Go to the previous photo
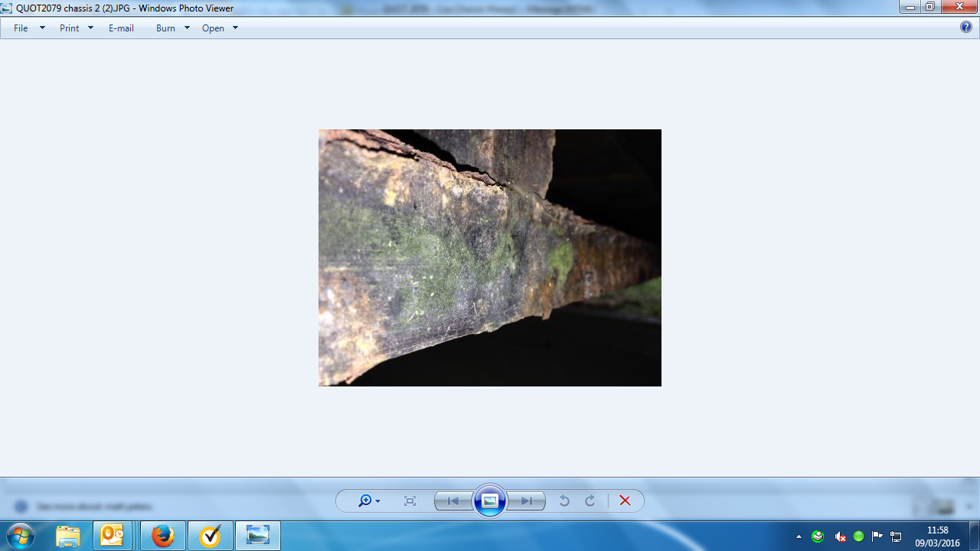The image size is (980, 551). [x=453, y=500]
